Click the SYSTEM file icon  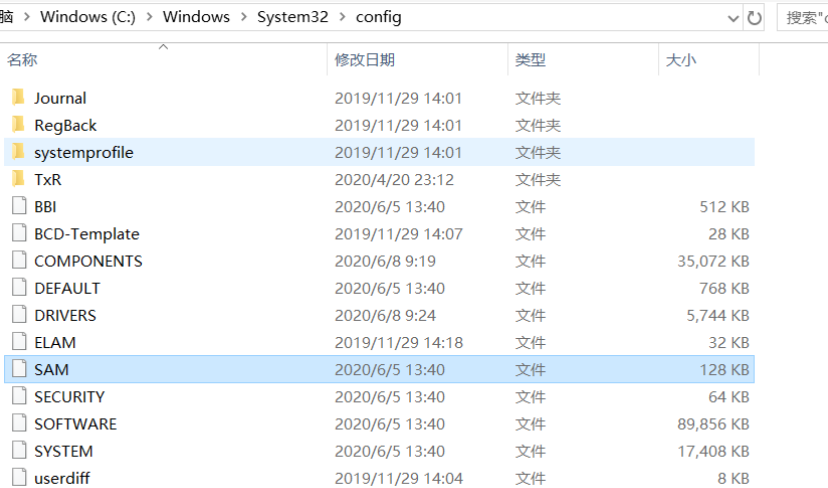[x=19, y=451]
